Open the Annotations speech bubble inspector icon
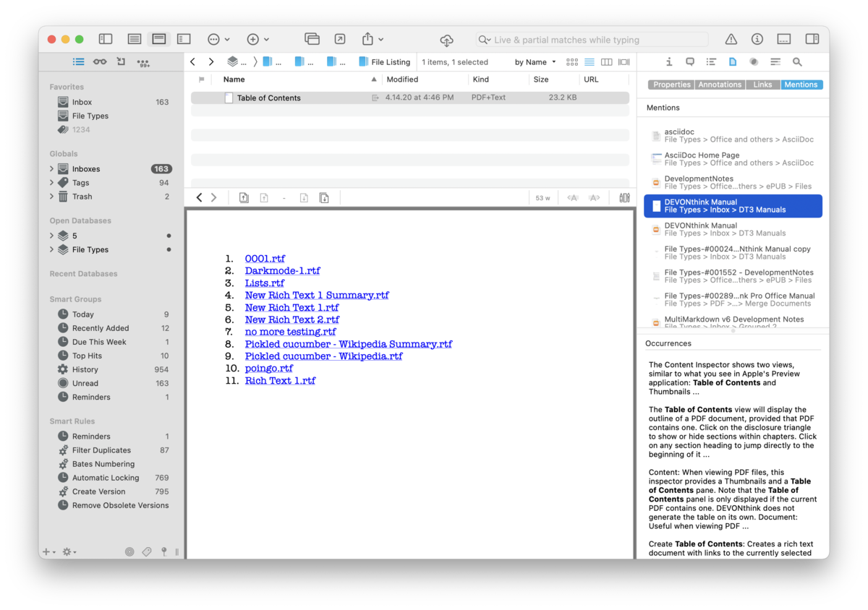 [x=690, y=62]
